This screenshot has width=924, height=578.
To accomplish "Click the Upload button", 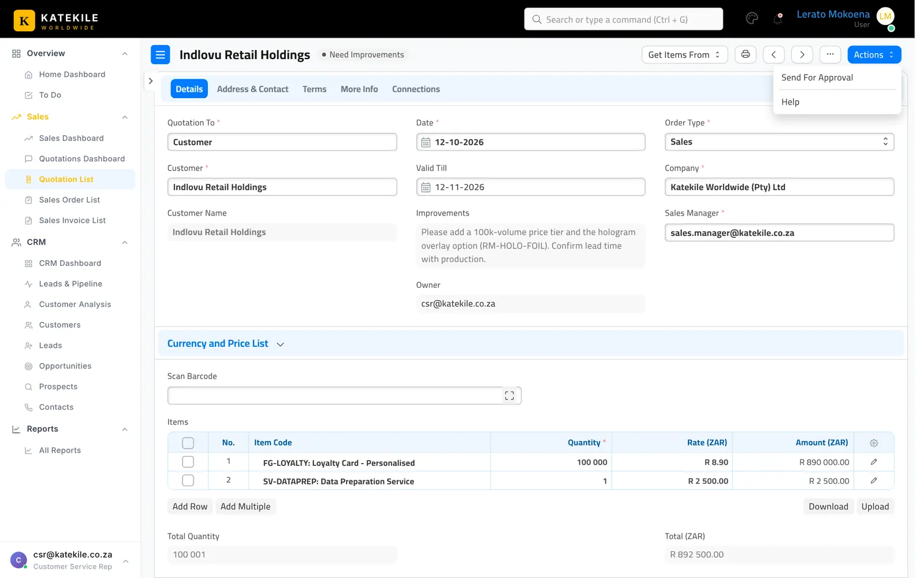I will pyautogui.click(x=875, y=506).
